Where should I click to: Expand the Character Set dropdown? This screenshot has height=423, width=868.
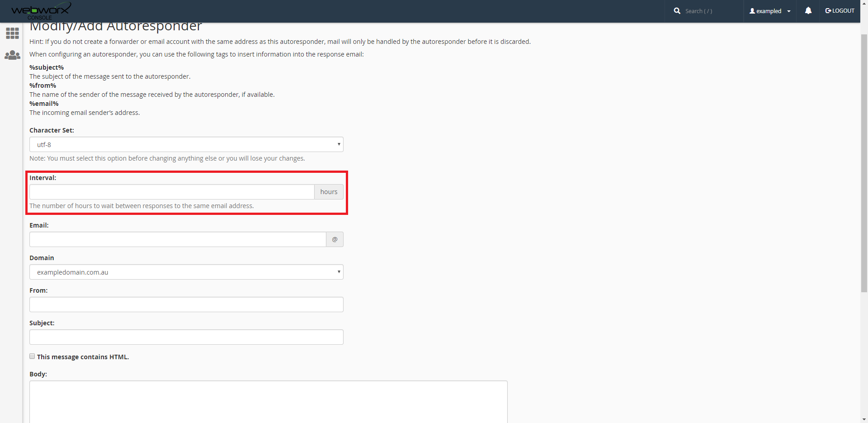pyautogui.click(x=186, y=145)
